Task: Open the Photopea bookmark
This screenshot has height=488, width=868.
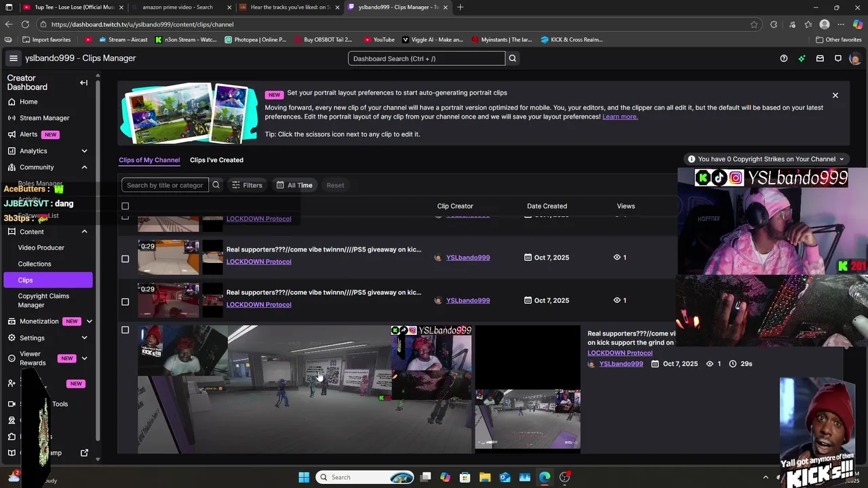Action: (256, 39)
